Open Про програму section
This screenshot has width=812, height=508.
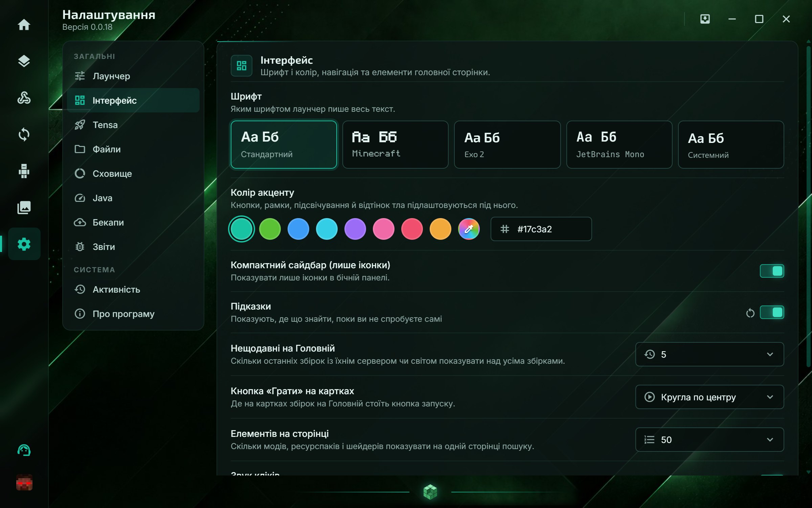tap(133, 314)
